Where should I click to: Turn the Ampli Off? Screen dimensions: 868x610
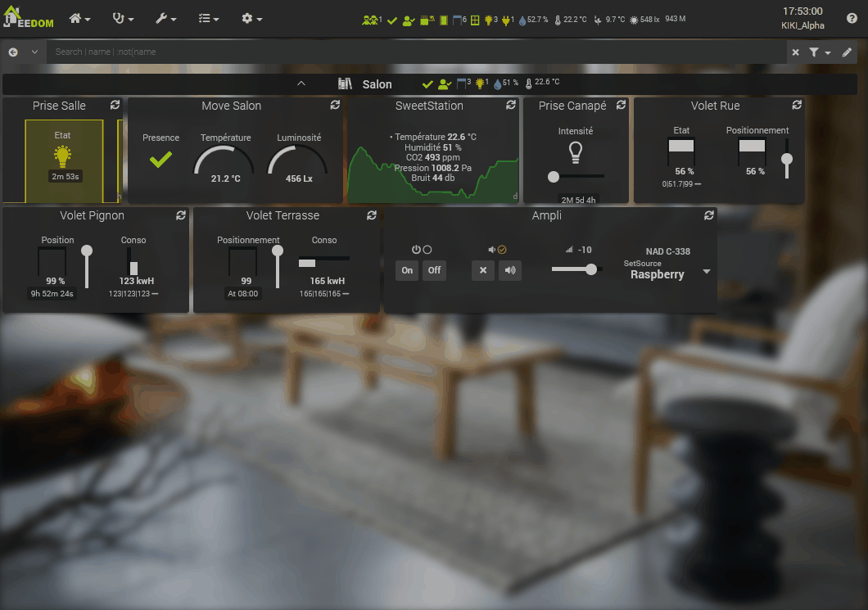coord(434,270)
